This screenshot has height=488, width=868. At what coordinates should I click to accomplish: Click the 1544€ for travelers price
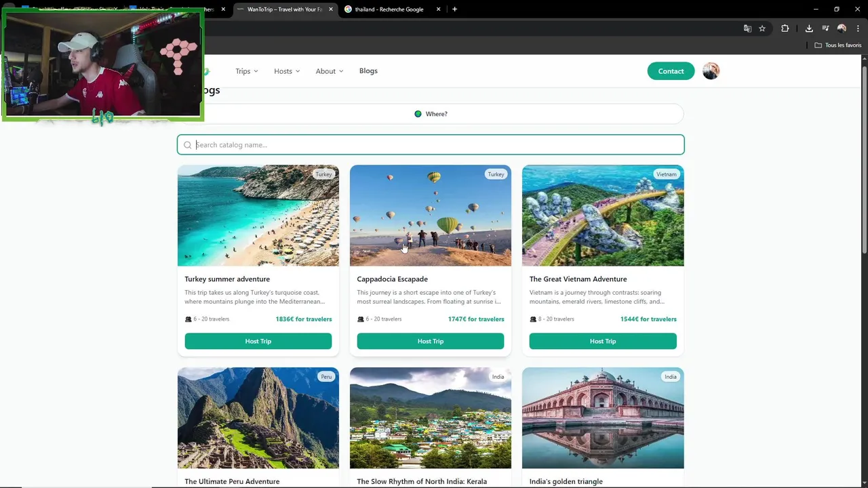(648, 319)
